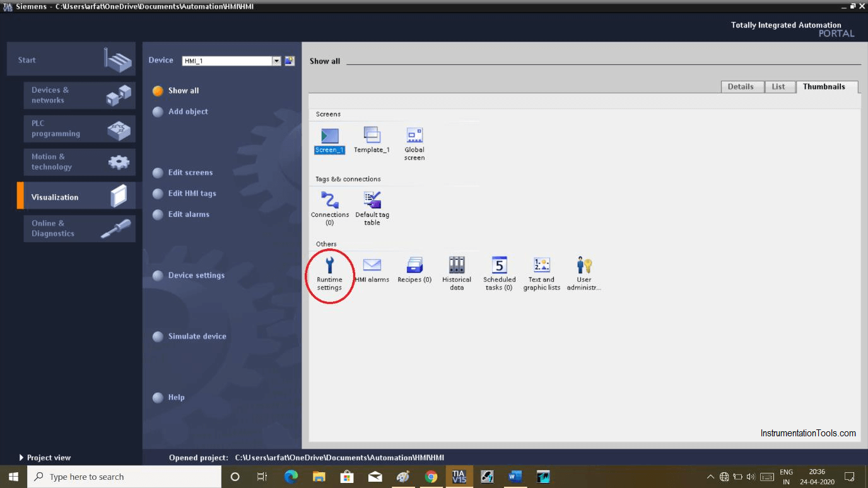This screenshot has height=488, width=868.
Task: Select the Start portal section
Action: tap(71, 59)
